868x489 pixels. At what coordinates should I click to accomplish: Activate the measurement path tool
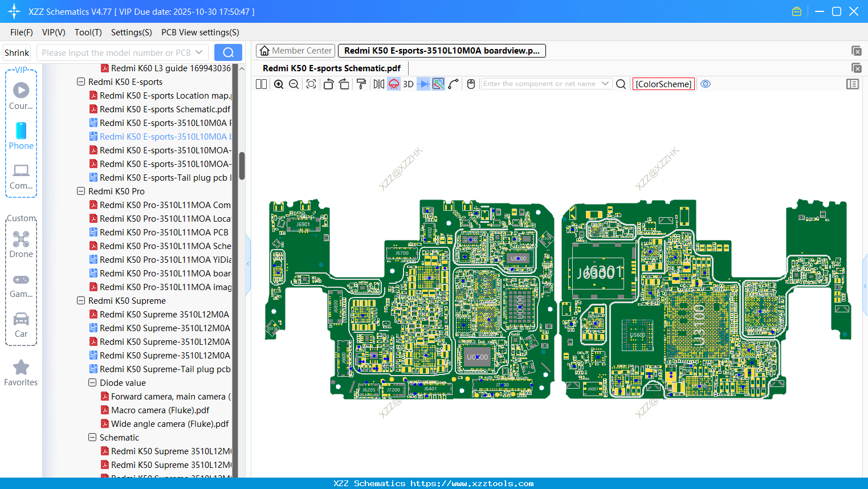tap(454, 83)
